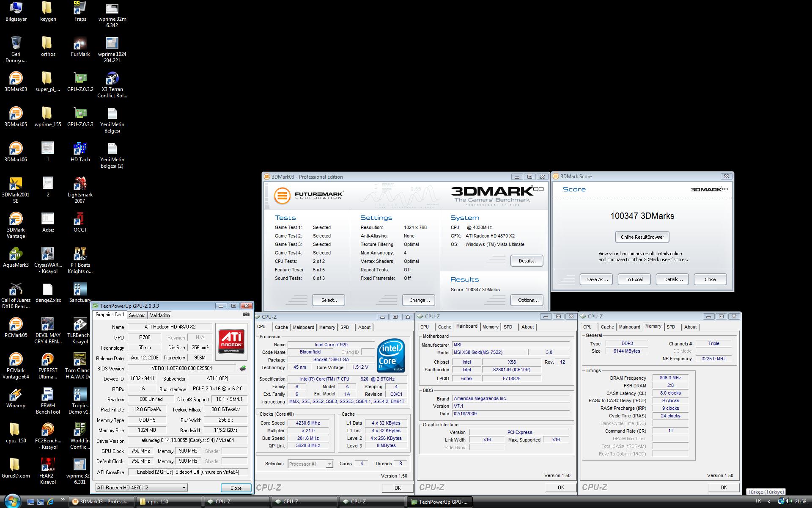812x508 pixels.
Task: Open X3 Terran Conflict desktop icon
Action: coord(112,85)
